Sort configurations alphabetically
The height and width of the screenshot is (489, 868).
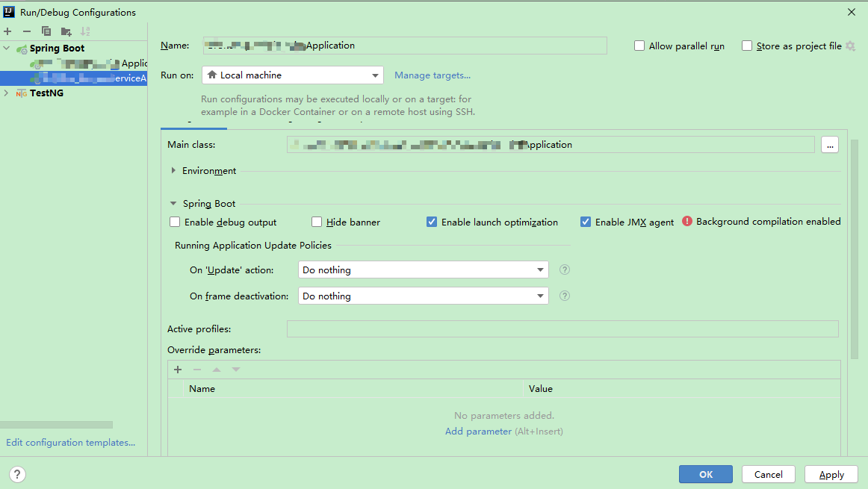(85, 31)
